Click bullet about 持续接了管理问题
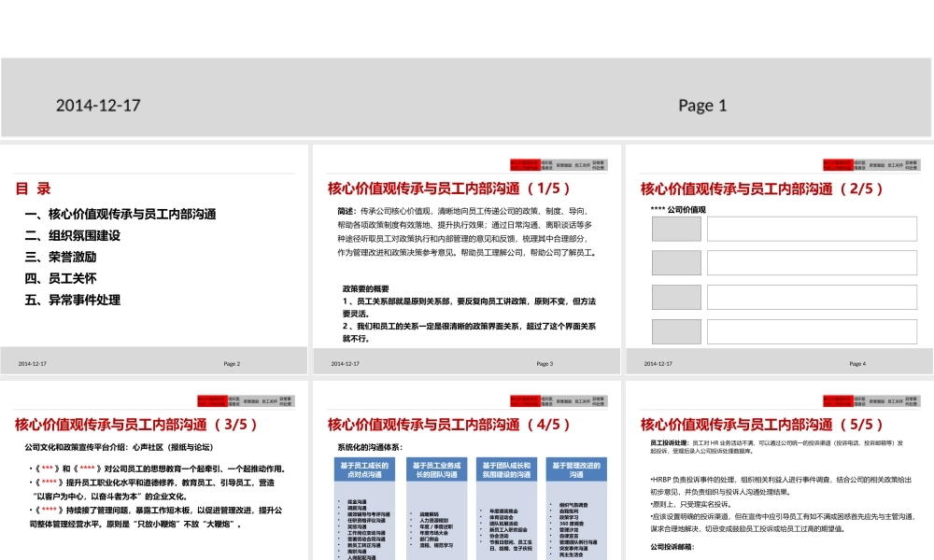 155,517
